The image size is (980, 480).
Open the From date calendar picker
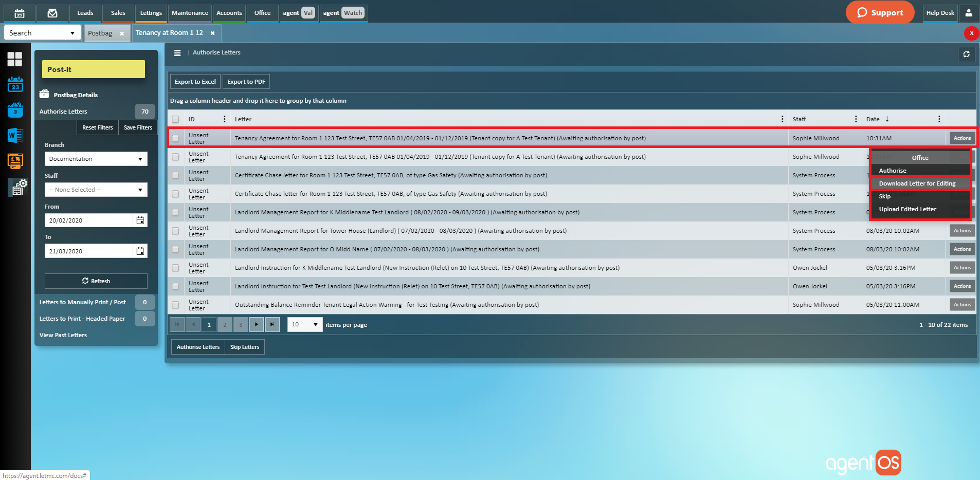[140, 220]
